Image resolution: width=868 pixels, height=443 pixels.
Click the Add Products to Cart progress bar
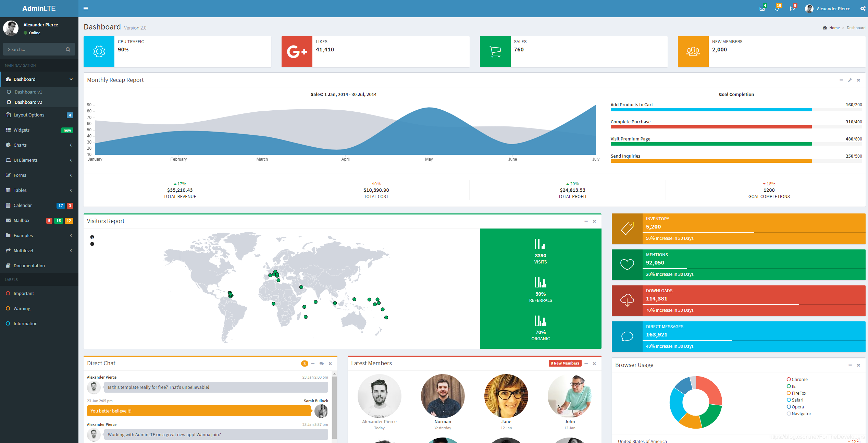711,110
